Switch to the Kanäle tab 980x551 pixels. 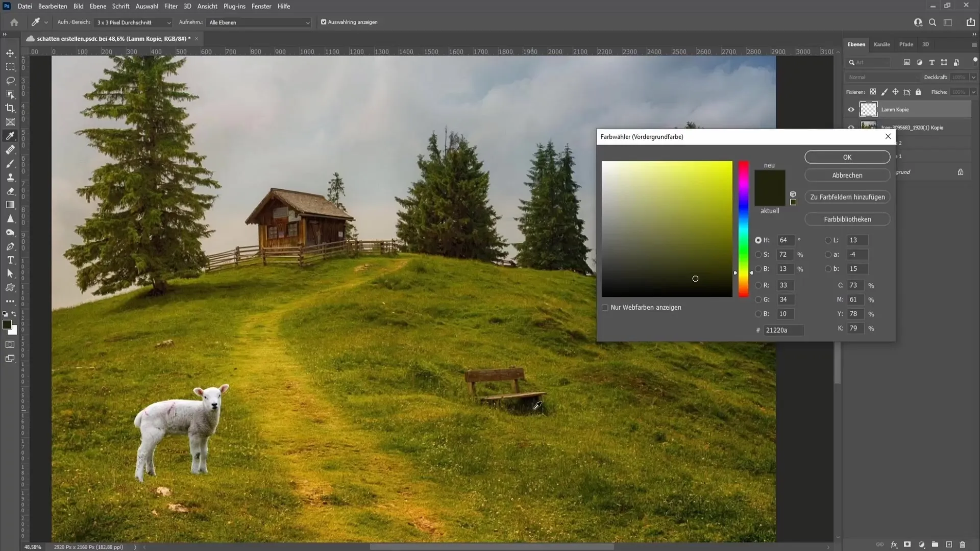[x=883, y=44]
